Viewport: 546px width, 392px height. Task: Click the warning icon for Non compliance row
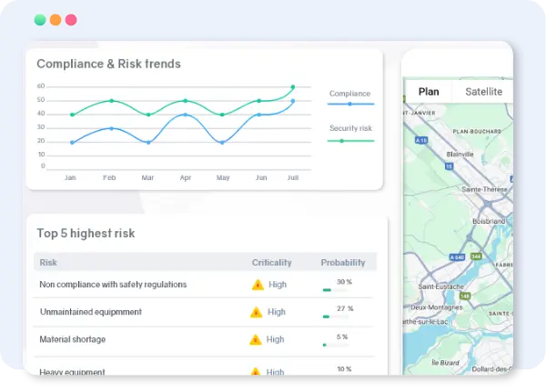[x=257, y=285]
